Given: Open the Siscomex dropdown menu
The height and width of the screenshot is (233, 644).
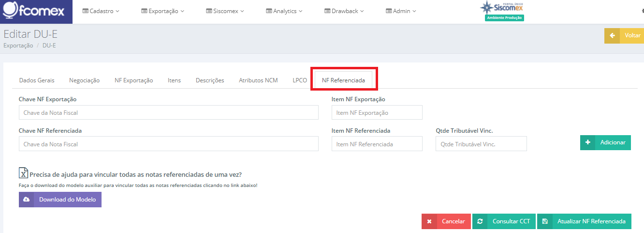Looking at the screenshot, I should click(x=225, y=11).
